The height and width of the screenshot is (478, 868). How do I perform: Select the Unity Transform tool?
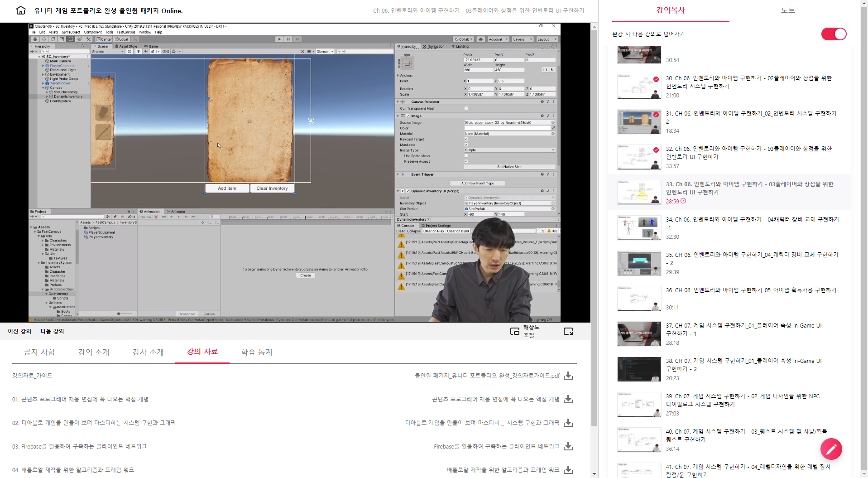point(79,39)
